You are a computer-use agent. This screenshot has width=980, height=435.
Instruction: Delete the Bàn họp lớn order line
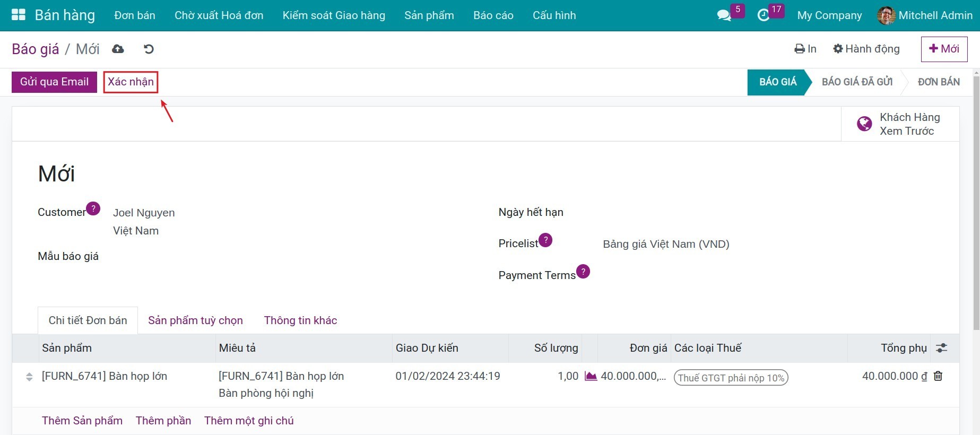coord(938,376)
